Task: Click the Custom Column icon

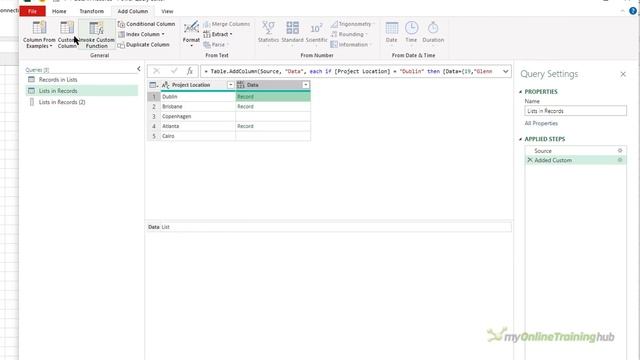Action: (x=67, y=28)
